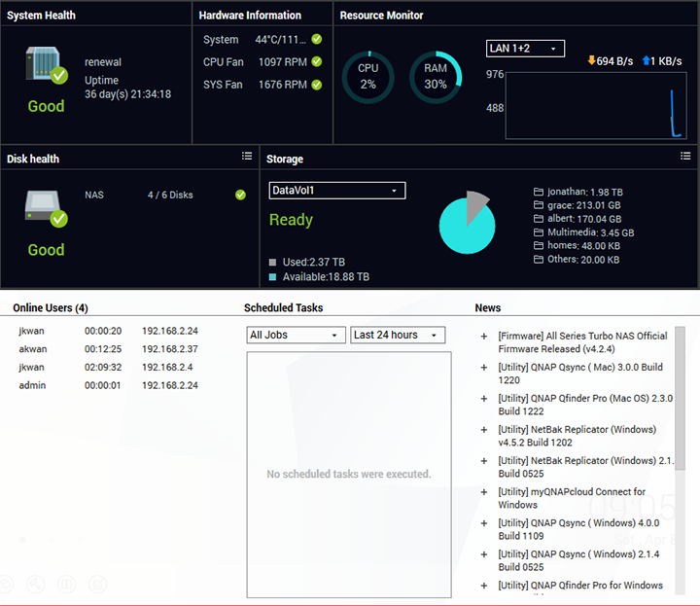Open the Storage details list icon
The width and height of the screenshot is (700, 606).
point(685,156)
